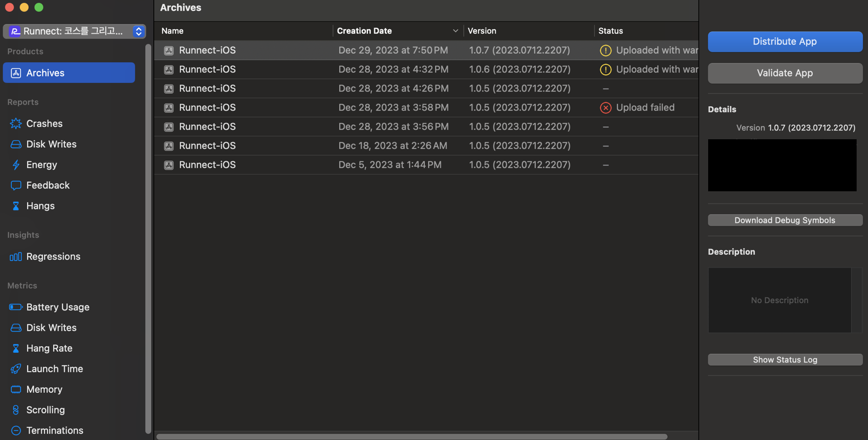Click the Runnect app icon in selector
This screenshot has height=440, width=868.
(x=15, y=31)
